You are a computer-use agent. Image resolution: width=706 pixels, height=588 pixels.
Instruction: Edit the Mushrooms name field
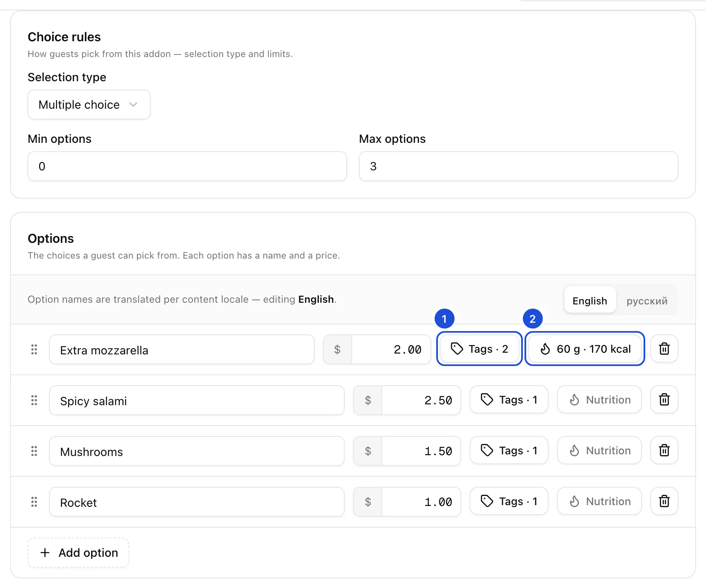click(x=197, y=451)
